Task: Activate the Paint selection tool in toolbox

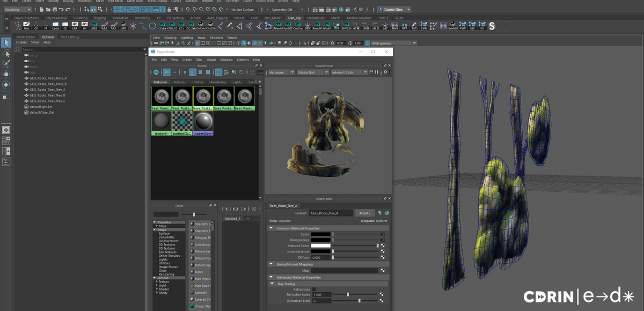Action: [x=6, y=63]
